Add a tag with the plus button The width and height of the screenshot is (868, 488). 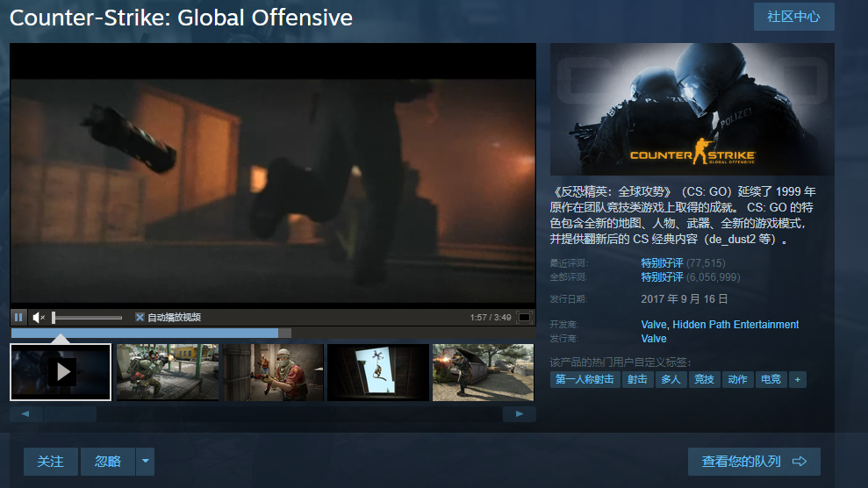798,379
